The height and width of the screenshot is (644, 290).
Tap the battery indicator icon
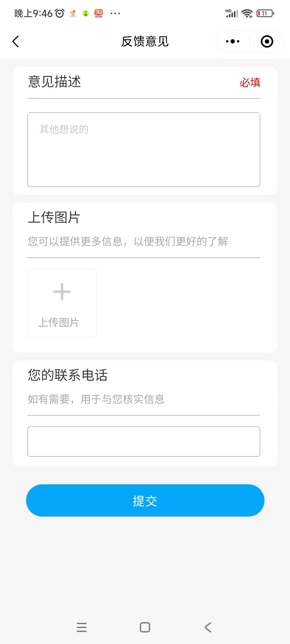point(265,13)
